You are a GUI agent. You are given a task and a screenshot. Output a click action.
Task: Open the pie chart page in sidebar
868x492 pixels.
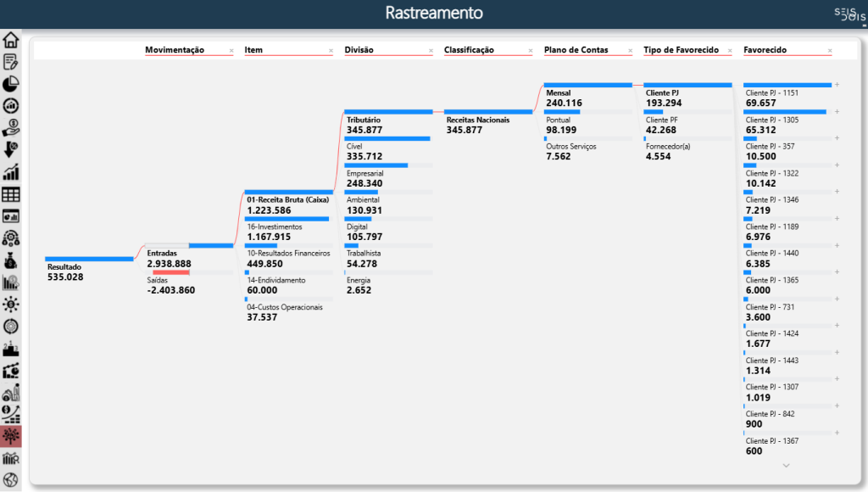pyautogui.click(x=11, y=84)
